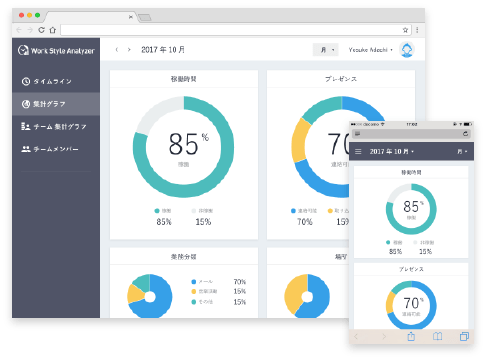The image size is (486, 360).
Task: Tap the mobile Safari back arrow
Action: click(x=356, y=336)
